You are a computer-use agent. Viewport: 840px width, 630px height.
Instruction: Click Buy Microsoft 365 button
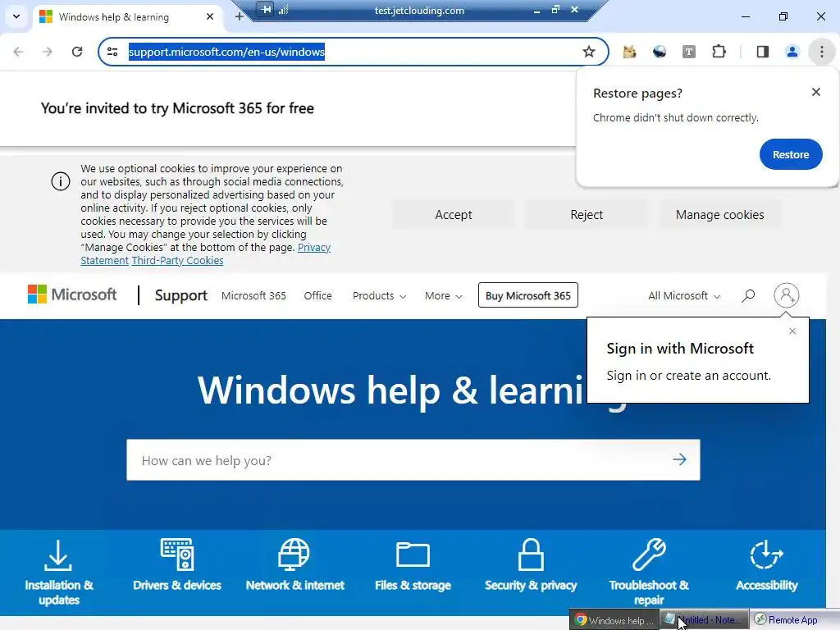coord(528,295)
